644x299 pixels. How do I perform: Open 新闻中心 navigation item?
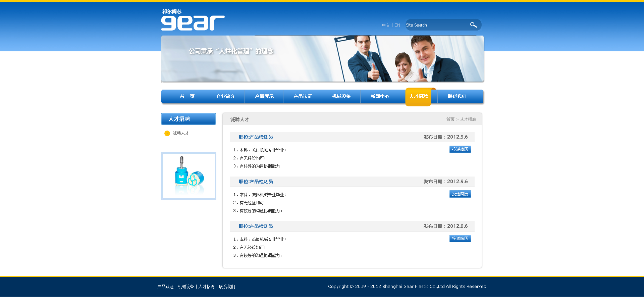(x=380, y=97)
